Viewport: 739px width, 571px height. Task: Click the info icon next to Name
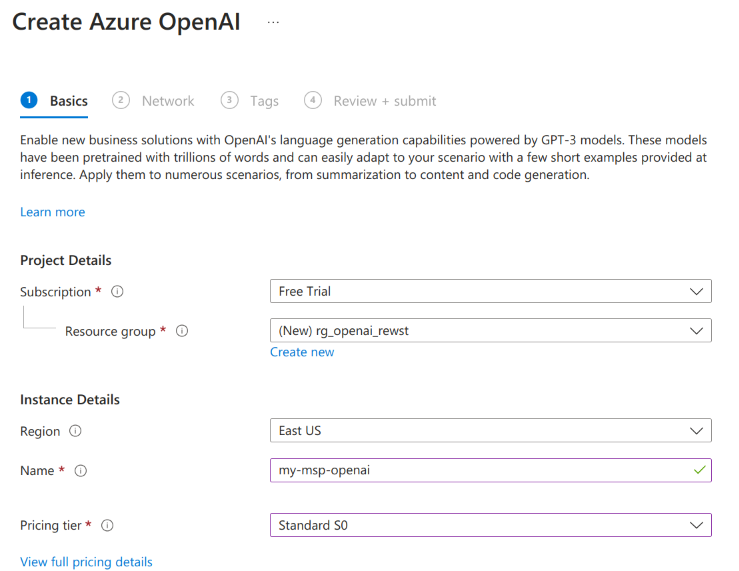point(81,470)
